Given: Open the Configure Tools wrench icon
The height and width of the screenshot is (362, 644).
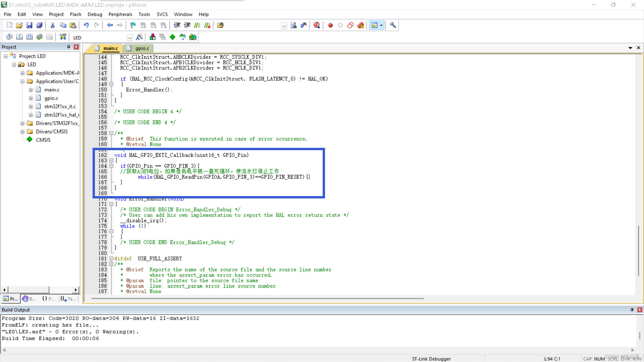Looking at the screenshot, I should pyautogui.click(x=392, y=25).
